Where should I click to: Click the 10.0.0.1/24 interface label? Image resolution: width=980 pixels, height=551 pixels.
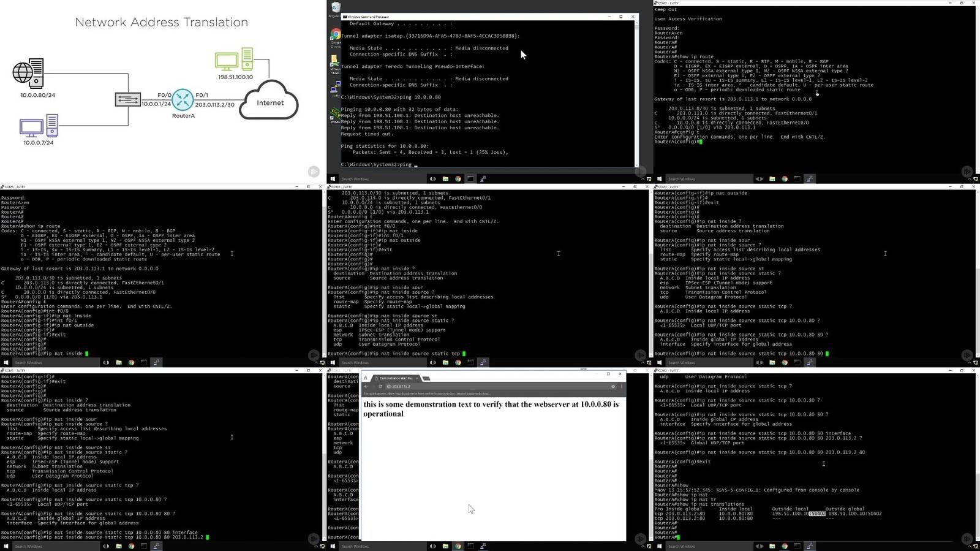[156, 104]
